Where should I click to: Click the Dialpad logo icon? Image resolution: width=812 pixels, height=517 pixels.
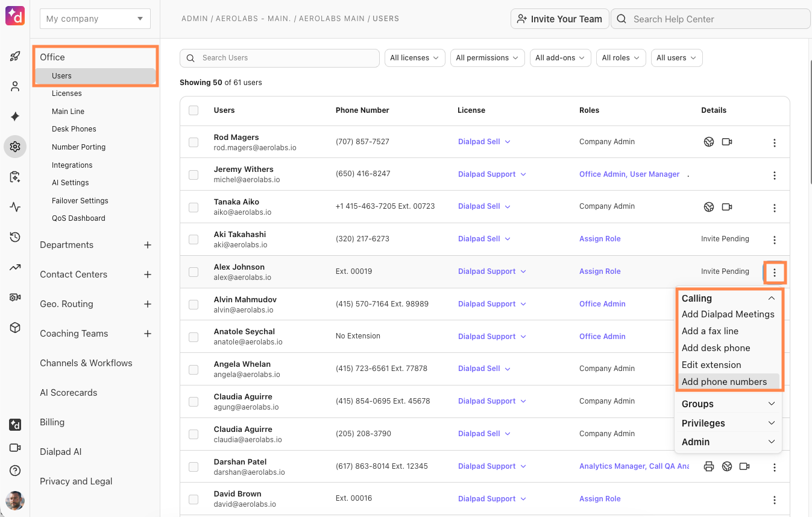pos(15,16)
